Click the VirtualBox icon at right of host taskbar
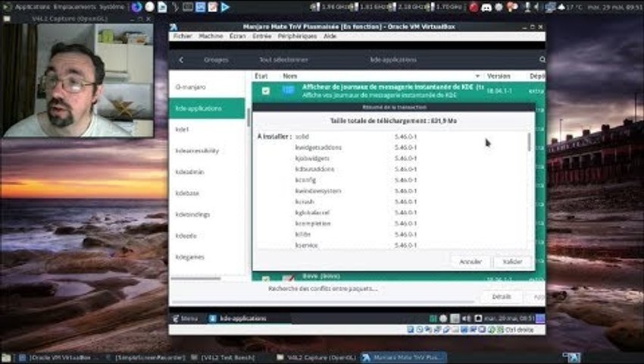The image size is (644, 364). (x=572, y=358)
